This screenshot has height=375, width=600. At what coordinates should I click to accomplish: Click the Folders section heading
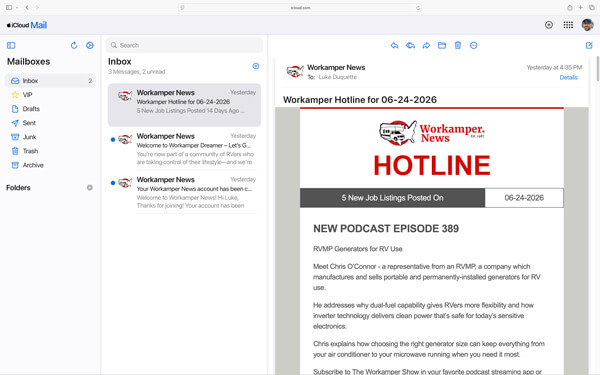tap(18, 188)
